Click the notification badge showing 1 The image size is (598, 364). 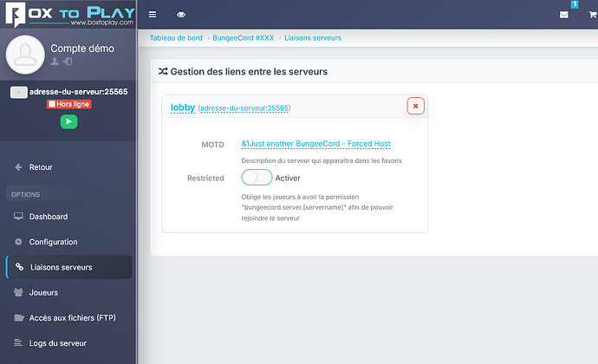575,4
